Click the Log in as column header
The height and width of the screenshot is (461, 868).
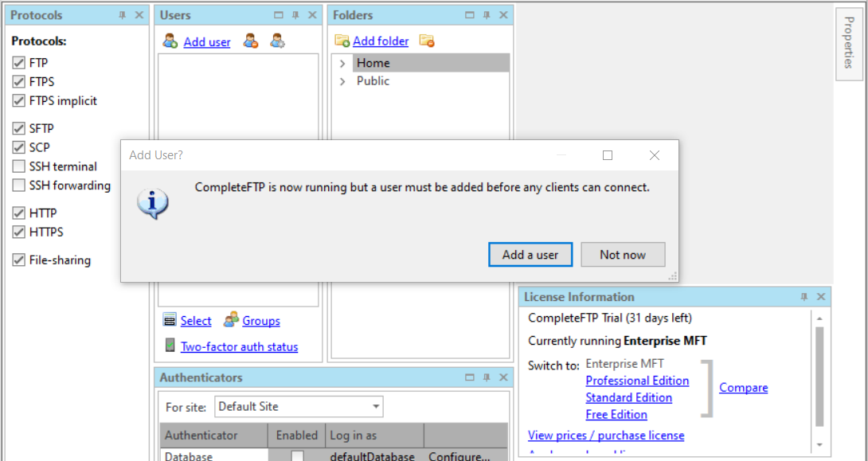[374, 436]
